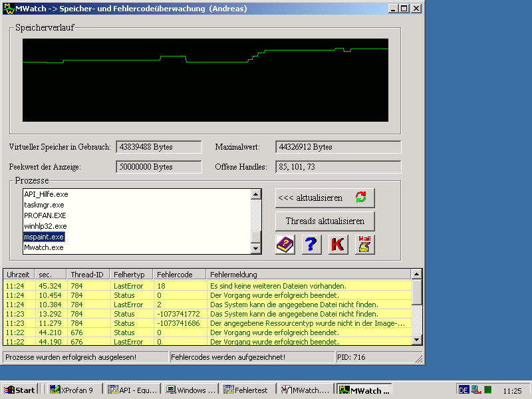Click the taskbar clock 11:25
This screenshot has height=399, width=532.
(x=512, y=391)
